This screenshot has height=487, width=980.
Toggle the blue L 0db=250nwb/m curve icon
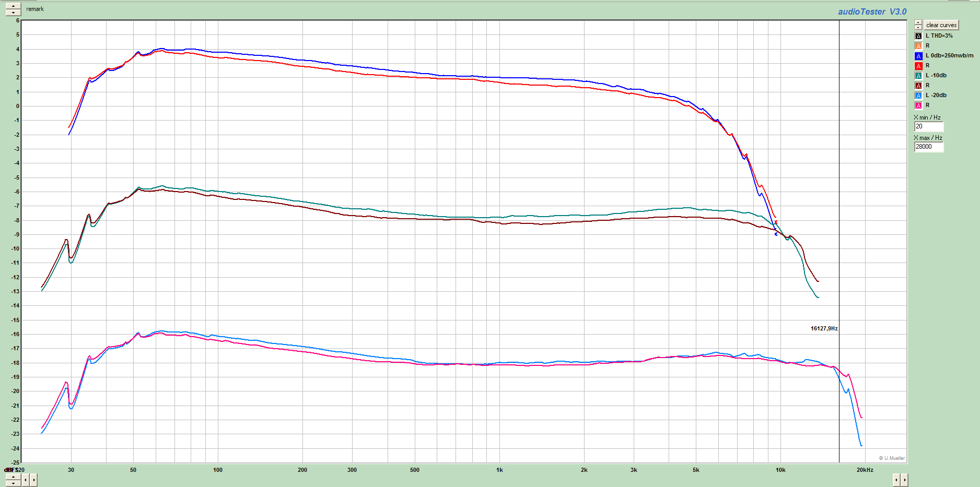(918, 56)
